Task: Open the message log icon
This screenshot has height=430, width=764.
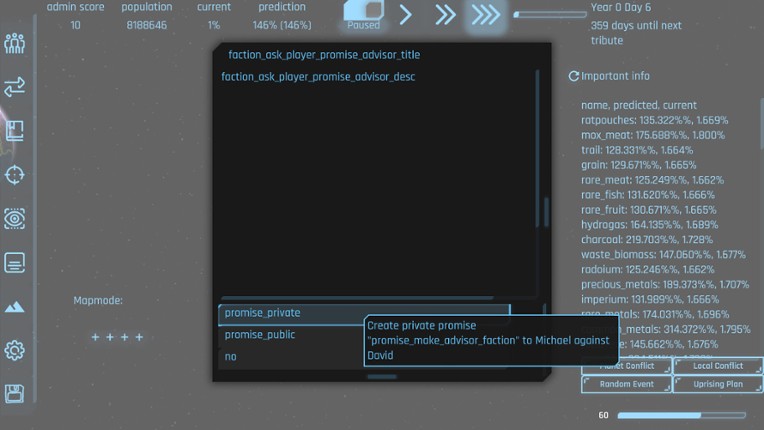Action: 15,263
